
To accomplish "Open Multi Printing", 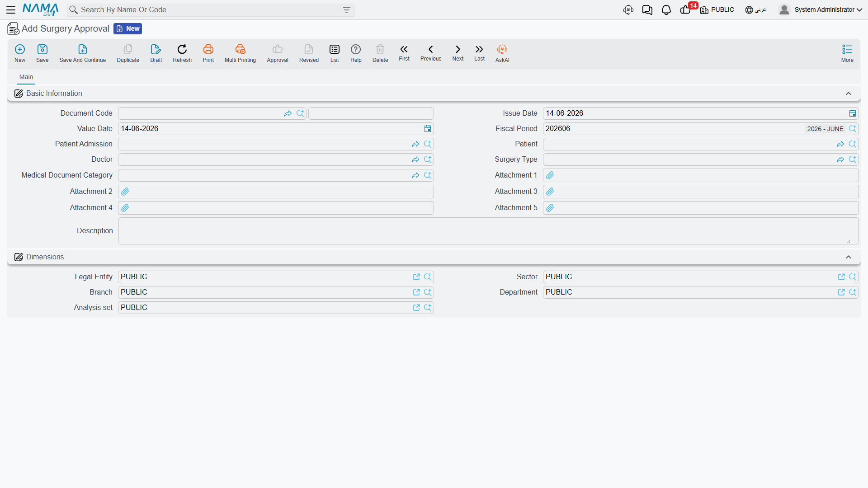I will point(240,53).
